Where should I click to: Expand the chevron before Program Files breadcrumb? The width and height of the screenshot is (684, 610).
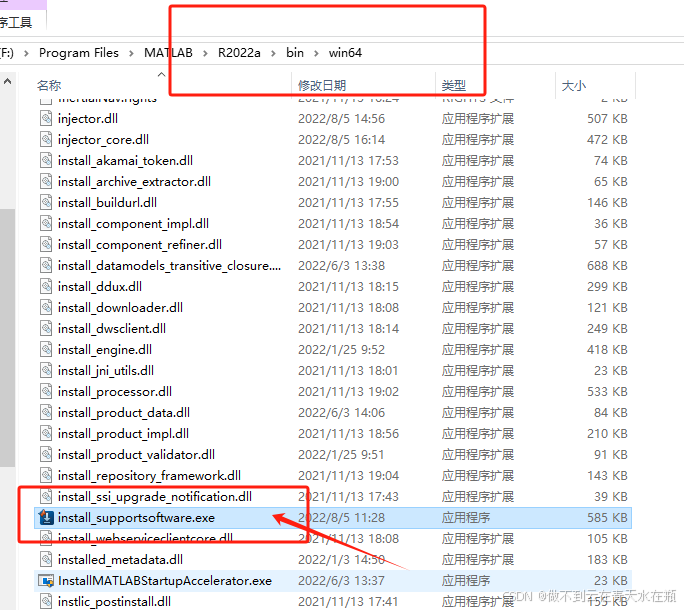point(26,53)
